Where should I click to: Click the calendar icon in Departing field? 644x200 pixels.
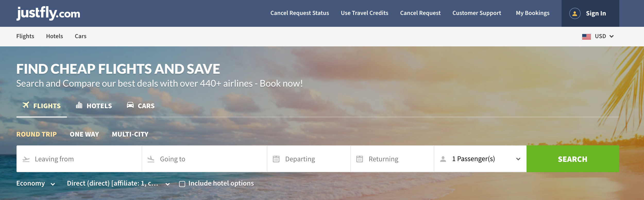point(276,159)
